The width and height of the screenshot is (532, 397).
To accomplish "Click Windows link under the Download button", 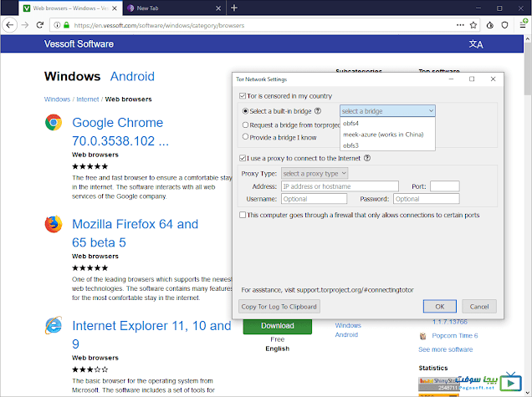I will click(348, 325).
